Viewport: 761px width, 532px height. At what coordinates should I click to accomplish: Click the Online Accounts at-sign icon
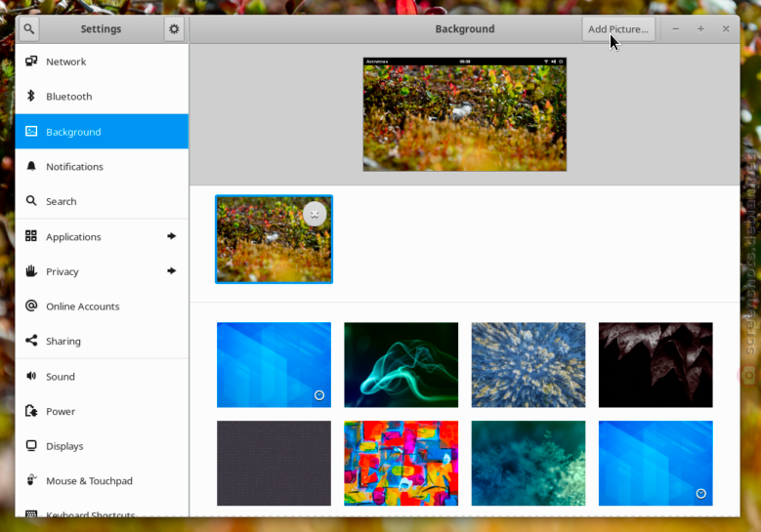pos(31,306)
